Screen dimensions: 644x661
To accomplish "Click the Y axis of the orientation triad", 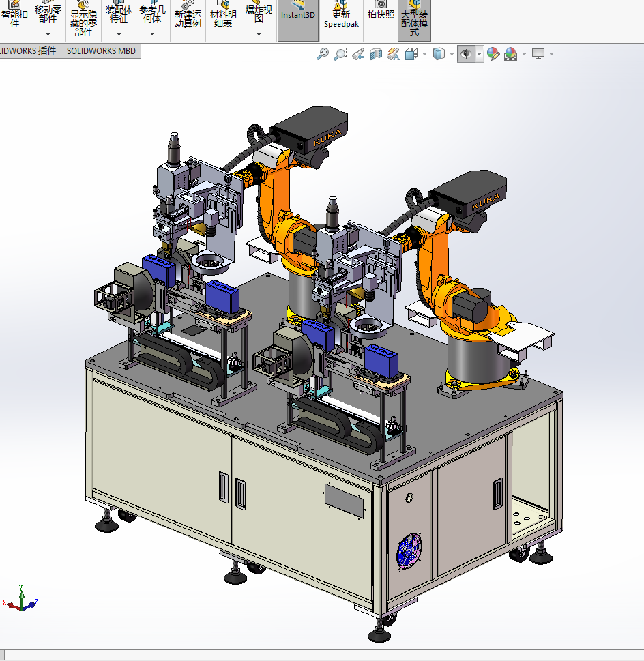I will 21,594.
